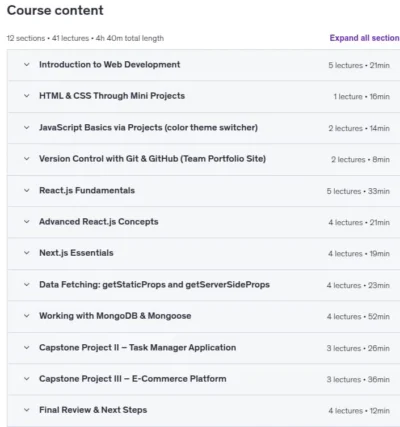The width and height of the screenshot is (400, 427).
Task: Open the Working with MongoDB chevron
Action: click(x=27, y=316)
